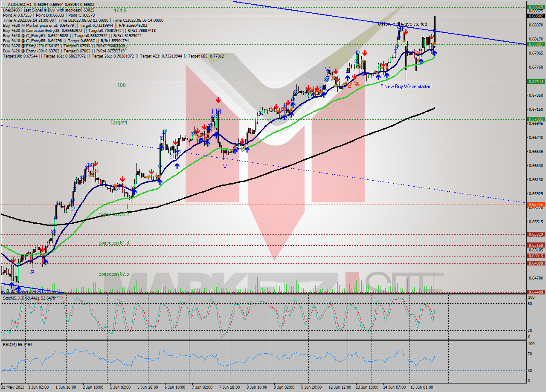
Task: Click the 0.67760 price scale value
Action: pos(536,67)
